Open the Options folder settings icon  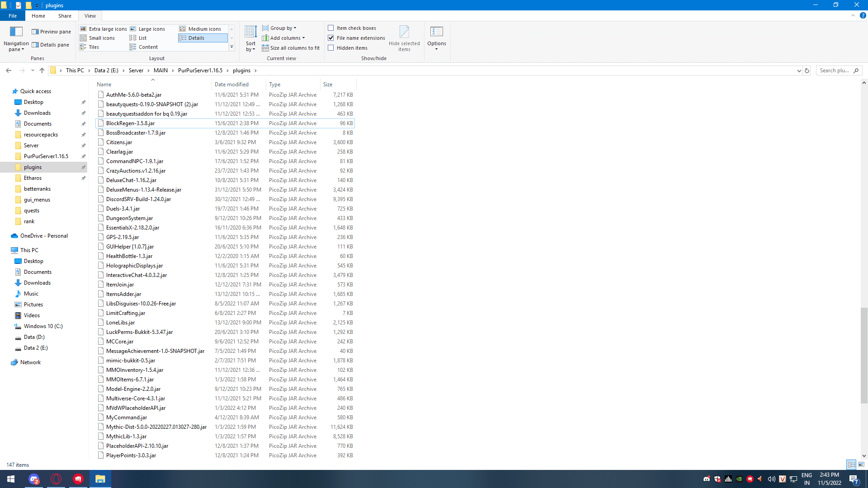[x=436, y=32]
